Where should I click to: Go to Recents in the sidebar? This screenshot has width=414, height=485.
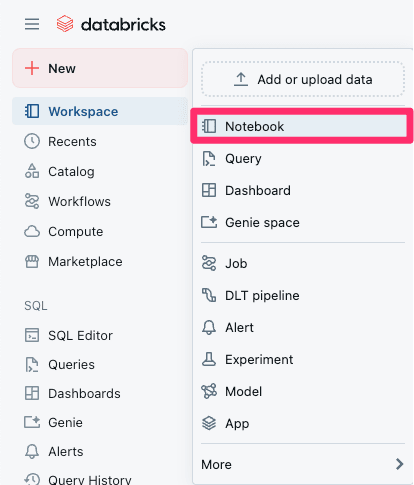100,141
